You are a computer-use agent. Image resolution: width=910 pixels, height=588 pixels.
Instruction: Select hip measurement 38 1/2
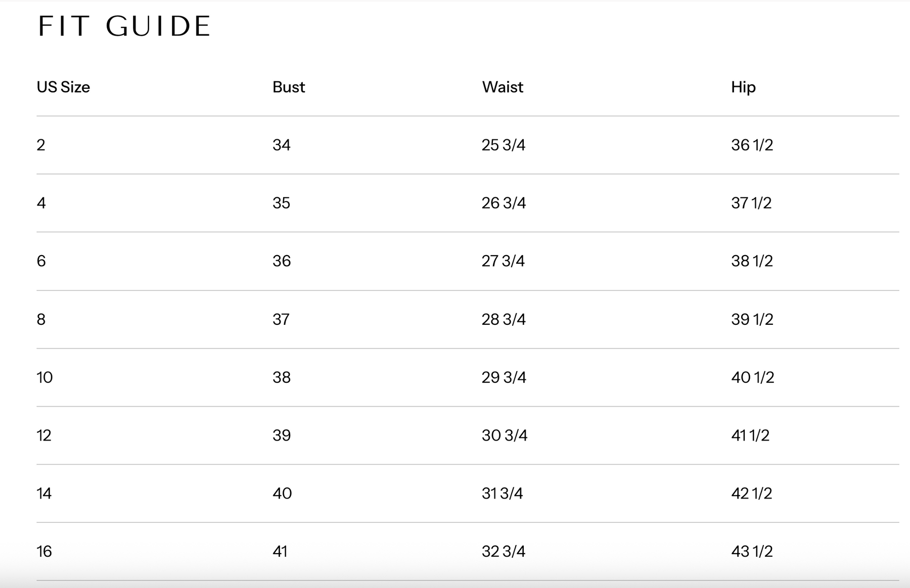coord(752,261)
